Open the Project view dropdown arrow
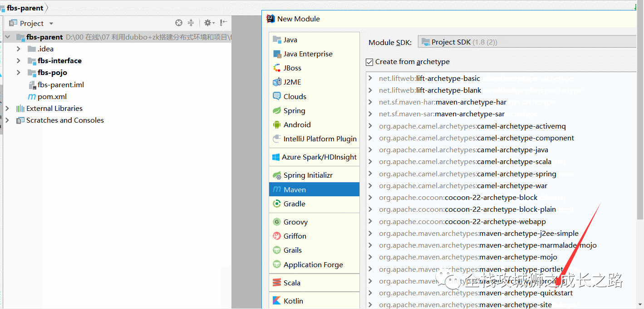Image resolution: width=644 pixels, height=309 pixels. tap(51, 24)
